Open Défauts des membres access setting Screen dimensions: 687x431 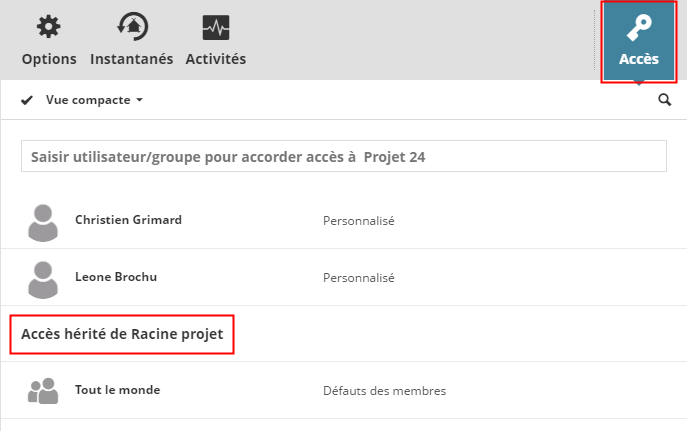coord(384,391)
